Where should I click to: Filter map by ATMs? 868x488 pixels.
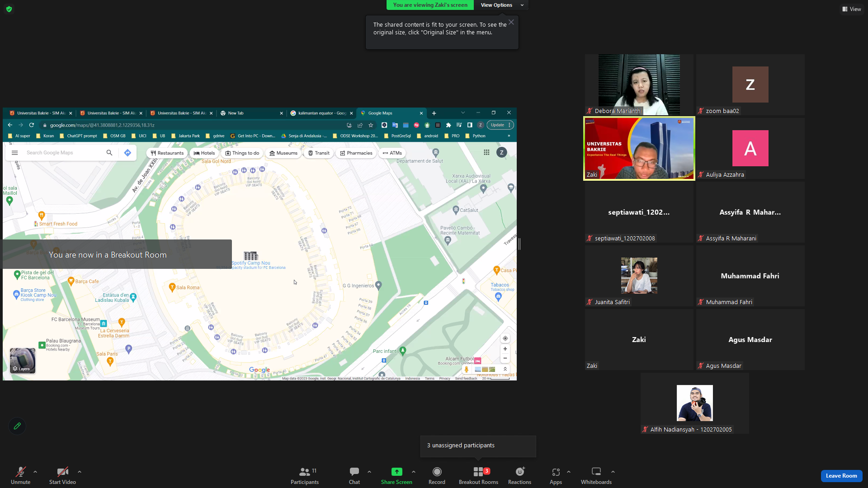coord(392,153)
